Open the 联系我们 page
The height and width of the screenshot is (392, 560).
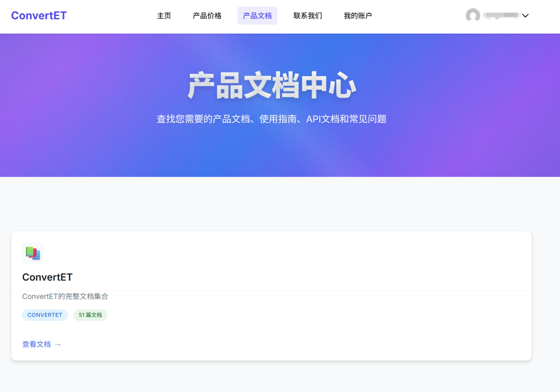click(308, 16)
